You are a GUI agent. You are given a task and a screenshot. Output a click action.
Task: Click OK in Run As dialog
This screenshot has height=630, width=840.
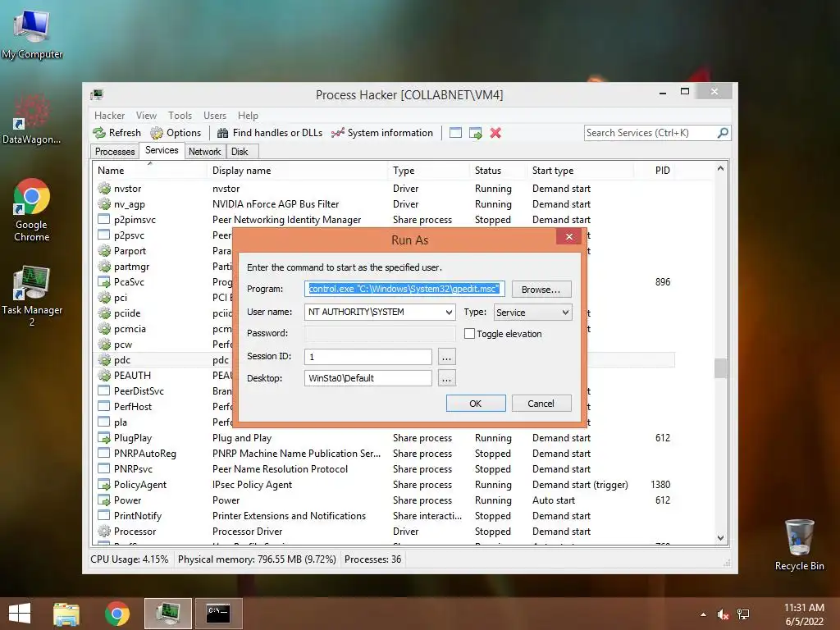coord(476,404)
